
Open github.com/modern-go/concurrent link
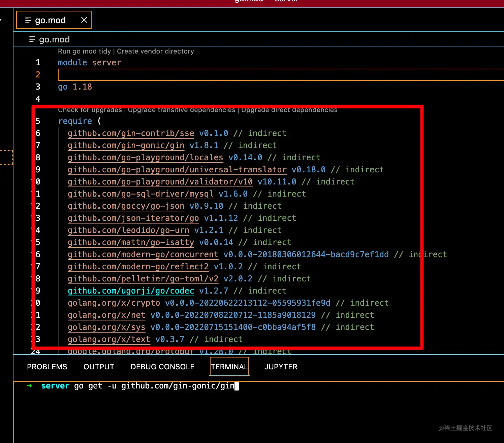pyautogui.click(x=143, y=254)
